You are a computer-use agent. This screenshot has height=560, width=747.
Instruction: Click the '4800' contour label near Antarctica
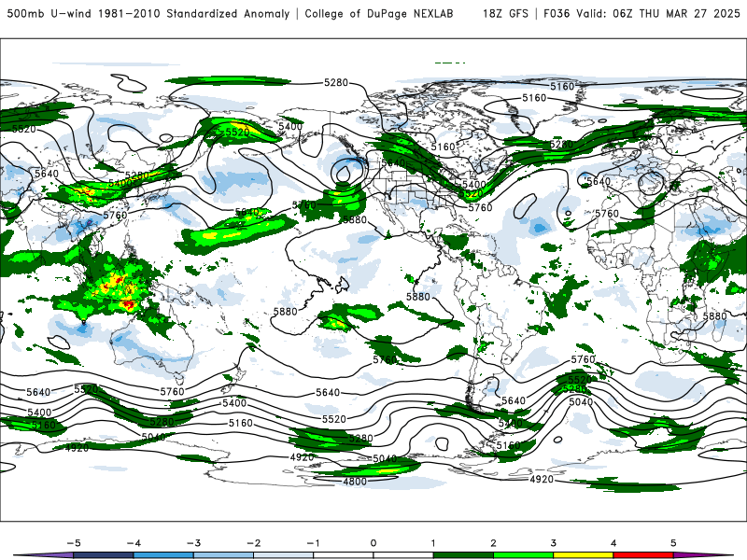point(355,482)
